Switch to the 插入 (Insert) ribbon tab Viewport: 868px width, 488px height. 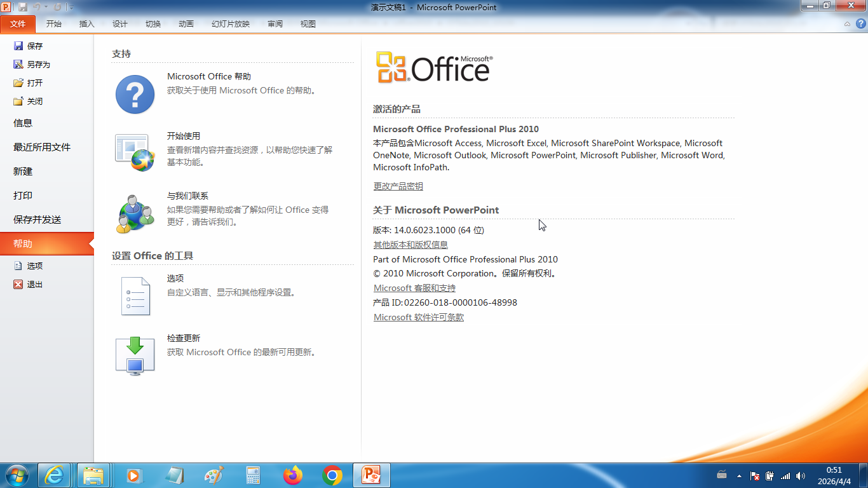coord(86,24)
